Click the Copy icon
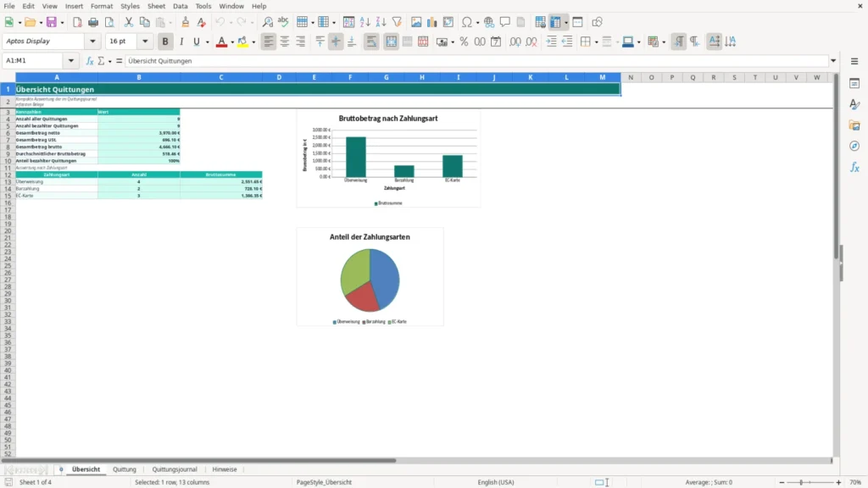Image resolution: width=868 pixels, height=488 pixels. (144, 22)
